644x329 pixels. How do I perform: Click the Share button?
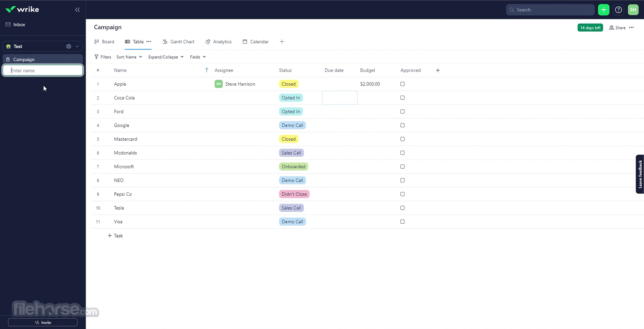point(617,28)
